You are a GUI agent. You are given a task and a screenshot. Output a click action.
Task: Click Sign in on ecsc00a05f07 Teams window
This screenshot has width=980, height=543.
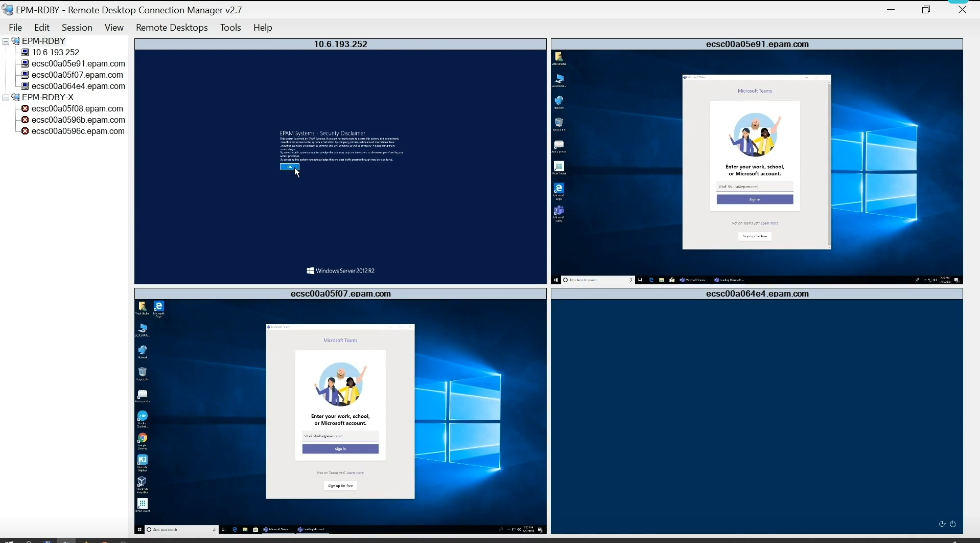tap(340, 449)
